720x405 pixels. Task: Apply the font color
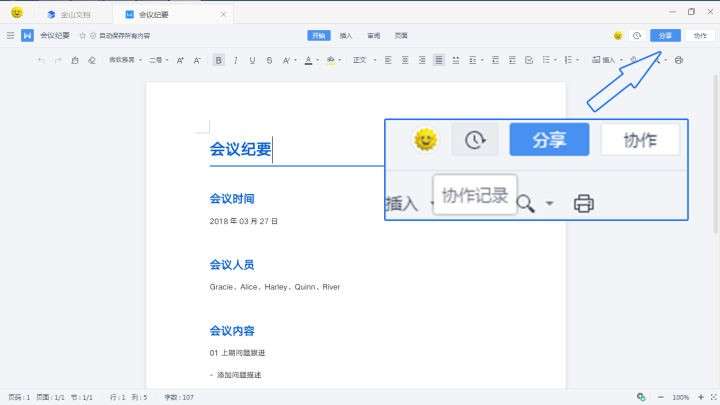(x=309, y=60)
